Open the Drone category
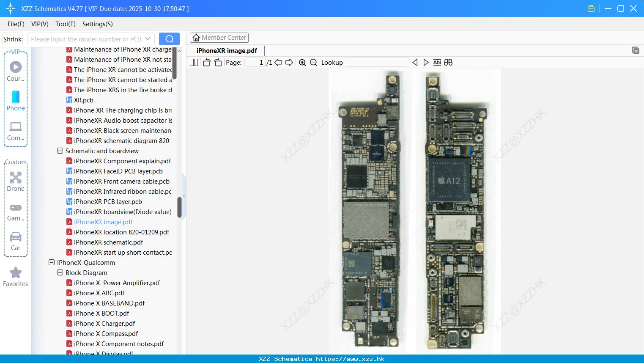Screen dimensions: 644x363 pos(16,181)
